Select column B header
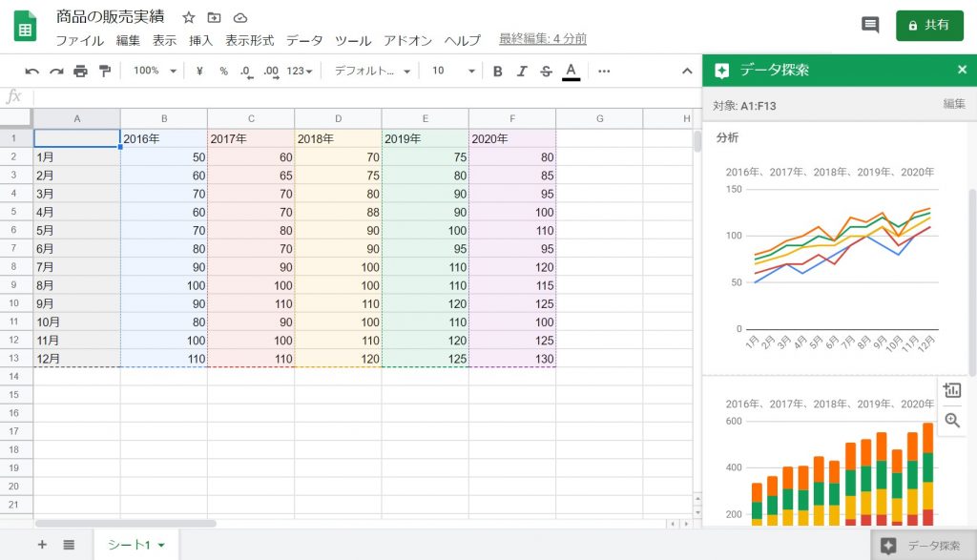 (x=164, y=118)
